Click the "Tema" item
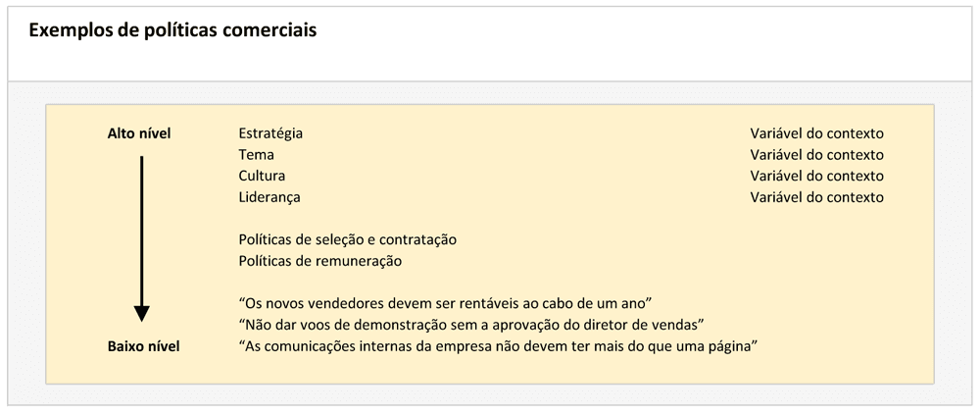Image resolution: width=980 pixels, height=415 pixels. click(x=256, y=155)
